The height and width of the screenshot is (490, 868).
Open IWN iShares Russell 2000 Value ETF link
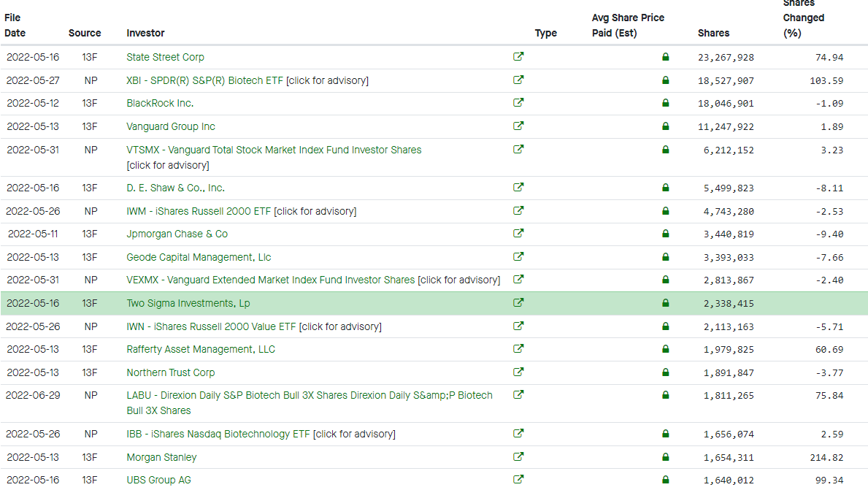[211, 326]
